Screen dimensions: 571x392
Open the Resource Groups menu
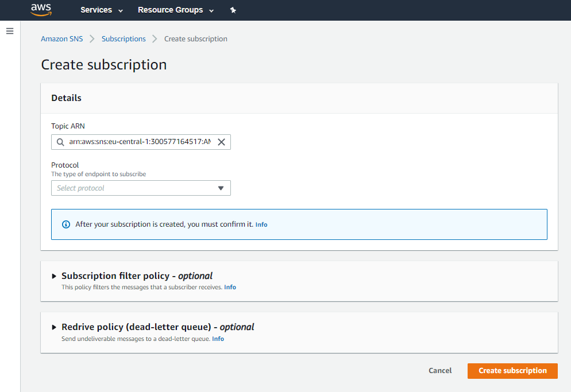(x=170, y=10)
